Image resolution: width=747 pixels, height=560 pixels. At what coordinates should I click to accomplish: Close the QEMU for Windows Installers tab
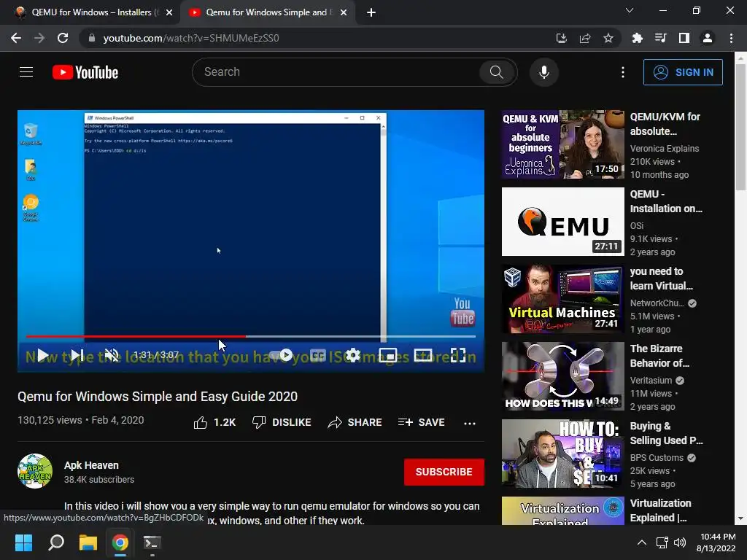click(169, 13)
